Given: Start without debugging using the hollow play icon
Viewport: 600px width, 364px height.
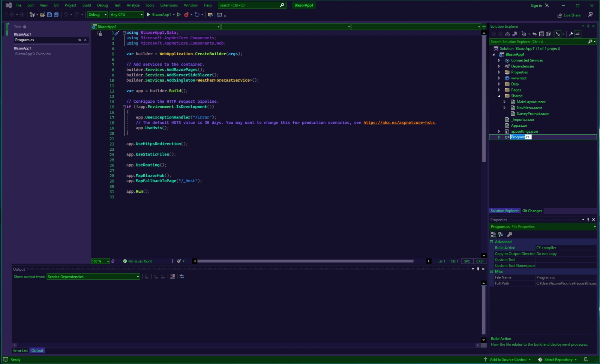Looking at the screenshot, I should pos(179,15).
